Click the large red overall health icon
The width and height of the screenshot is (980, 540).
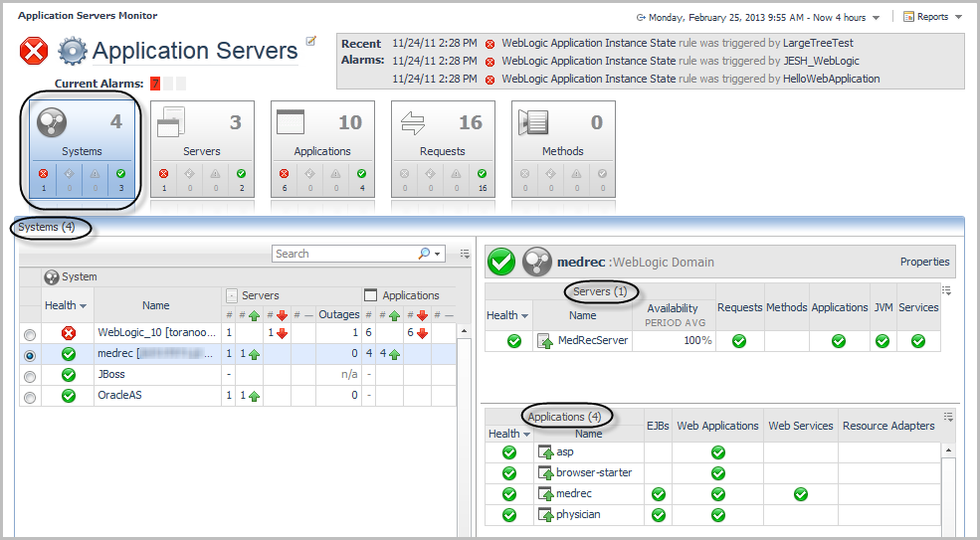pyautogui.click(x=34, y=51)
